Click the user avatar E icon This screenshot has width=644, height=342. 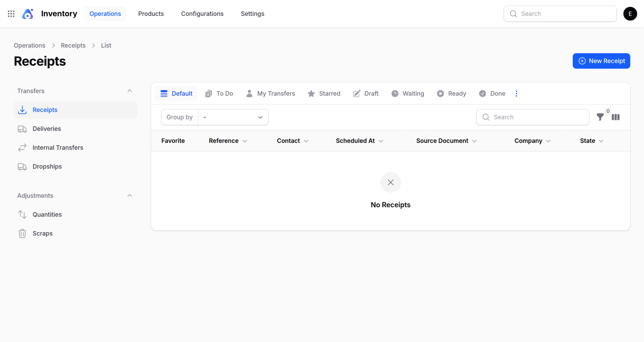coord(630,14)
